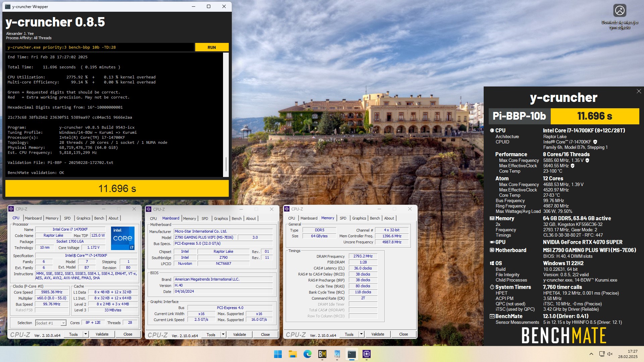This screenshot has width=644, height=362.
Task: Switch to BenchMate via its BM taskbar icon
Action: point(322,354)
